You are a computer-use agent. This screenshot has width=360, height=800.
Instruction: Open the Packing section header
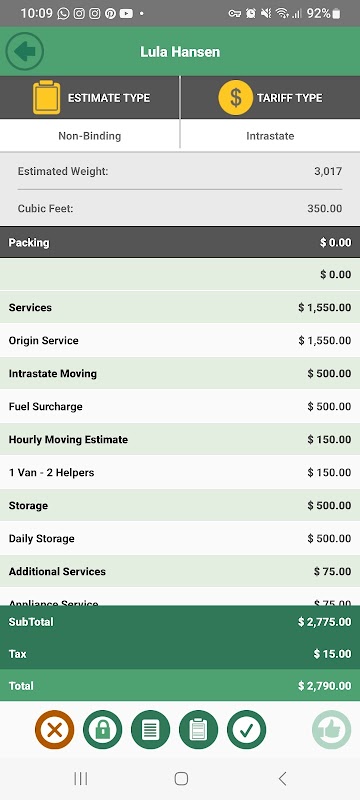click(180, 242)
